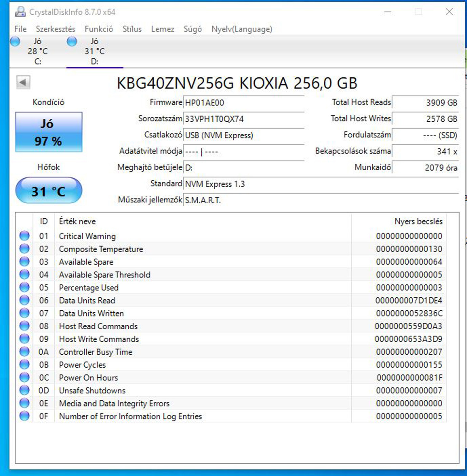
Task: Click the CrystalDiskInfo title bar icon
Action: (20, 12)
